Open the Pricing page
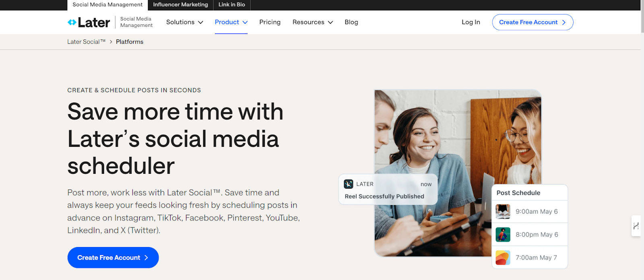The height and width of the screenshot is (280, 644). (x=270, y=22)
